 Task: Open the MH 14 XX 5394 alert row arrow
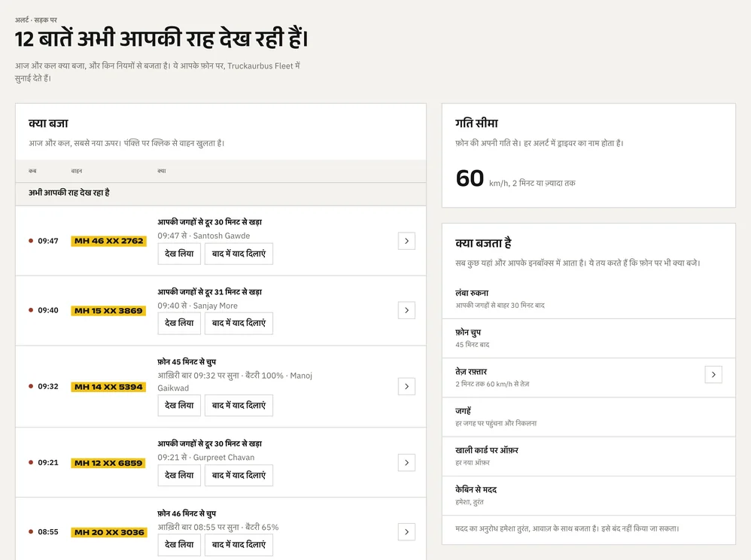click(406, 387)
